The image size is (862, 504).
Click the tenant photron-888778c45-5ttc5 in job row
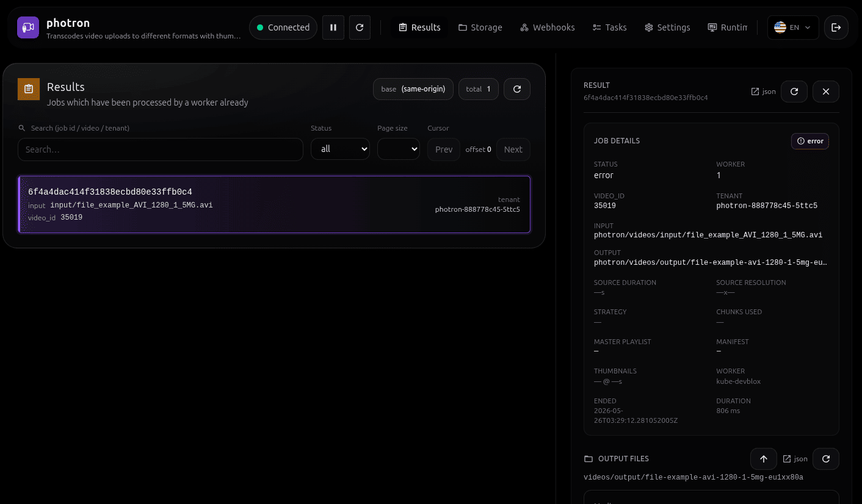coord(477,209)
